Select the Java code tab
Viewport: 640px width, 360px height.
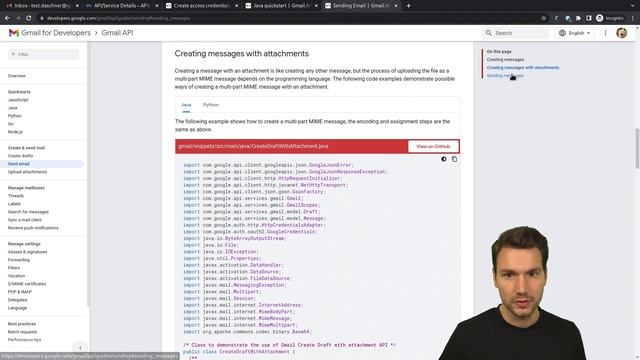186,105
